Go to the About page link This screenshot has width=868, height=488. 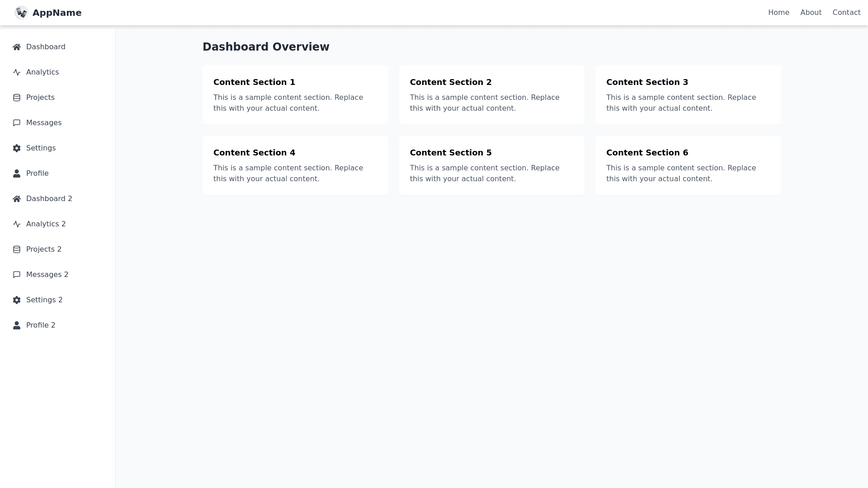811,13
